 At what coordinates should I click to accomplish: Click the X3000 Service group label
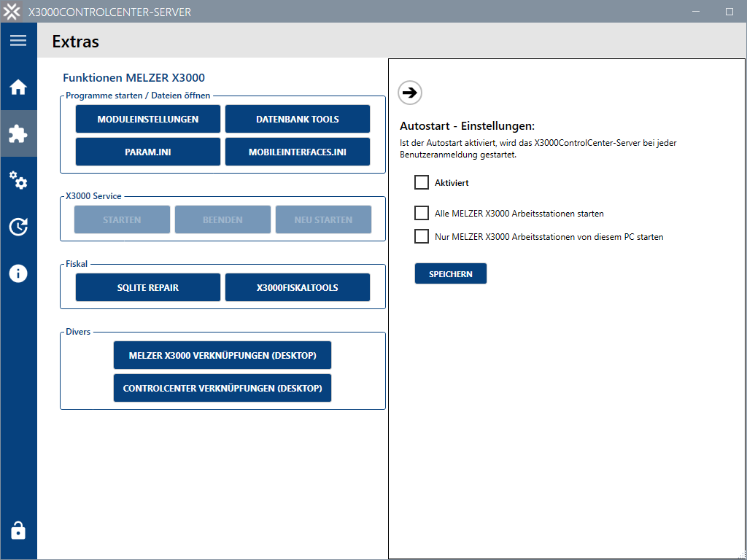point(93,195)
